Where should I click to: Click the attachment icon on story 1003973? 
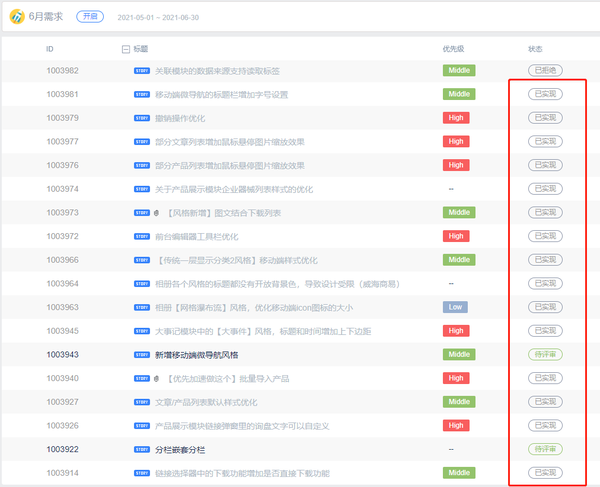click(x=157, y=213)
